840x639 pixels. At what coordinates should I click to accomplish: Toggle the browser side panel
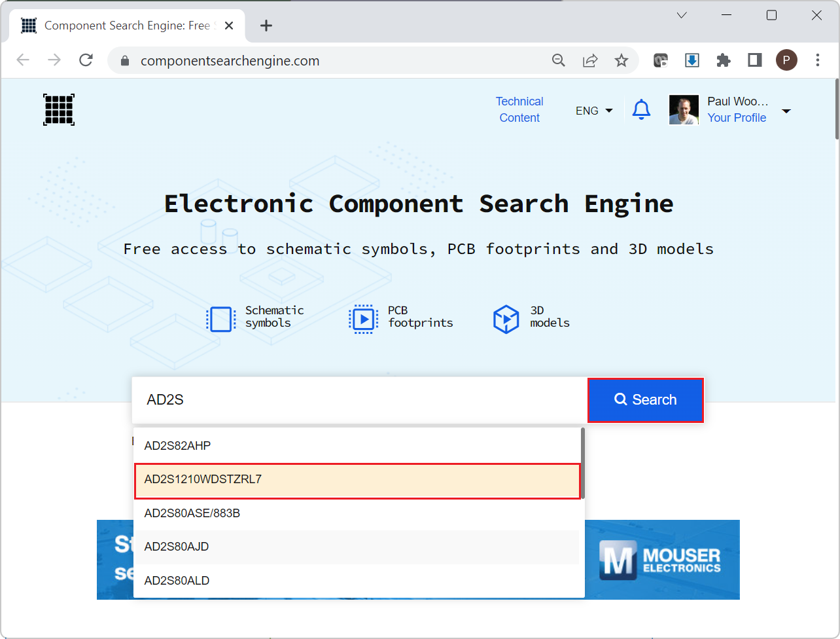coord(754,61)
